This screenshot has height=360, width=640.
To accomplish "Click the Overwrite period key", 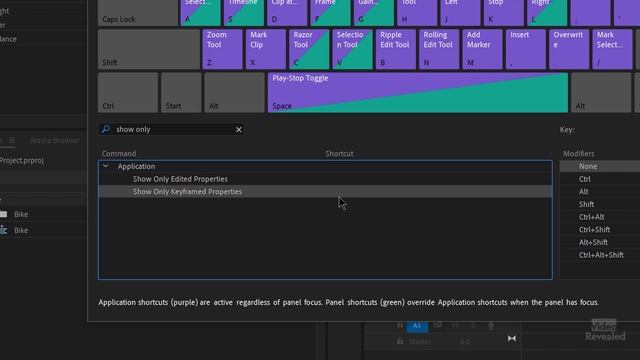I will [x=569, y=49].
